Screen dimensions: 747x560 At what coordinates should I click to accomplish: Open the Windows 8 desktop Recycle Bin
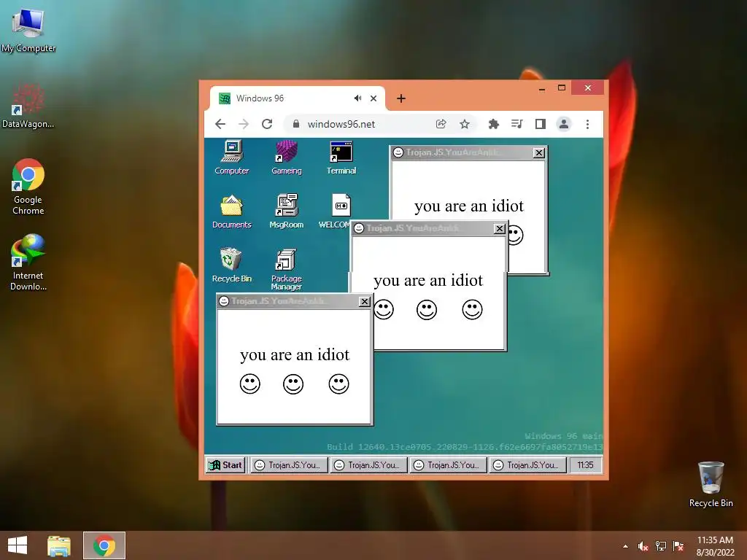pyautogui.click(x=711, y=484)
